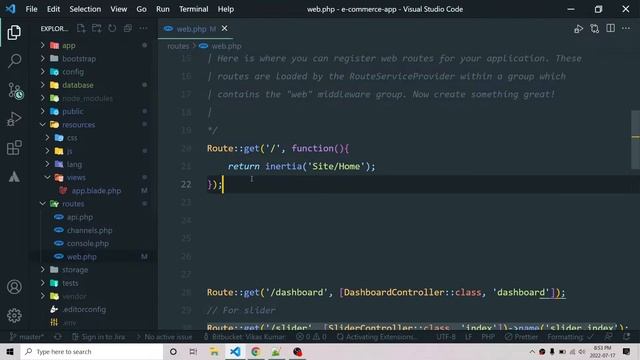Viewport: 640px width, 360px height.
Task: Click the Windows search box in taskbar
Action: [x=91, y=351]
